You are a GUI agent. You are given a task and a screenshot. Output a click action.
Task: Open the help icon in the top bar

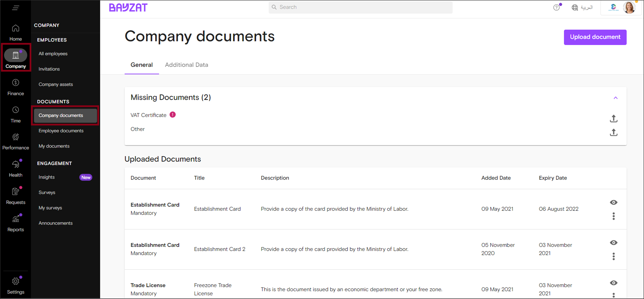[x=557, y=7]
